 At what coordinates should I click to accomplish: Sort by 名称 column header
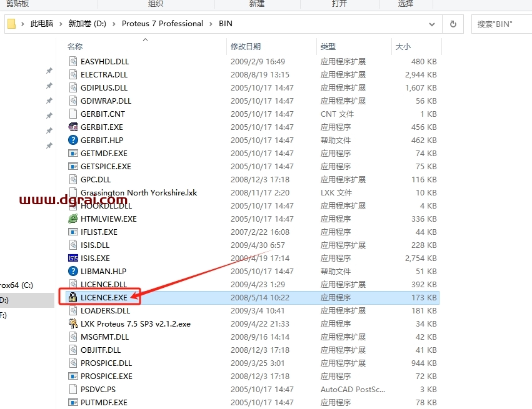75,46
